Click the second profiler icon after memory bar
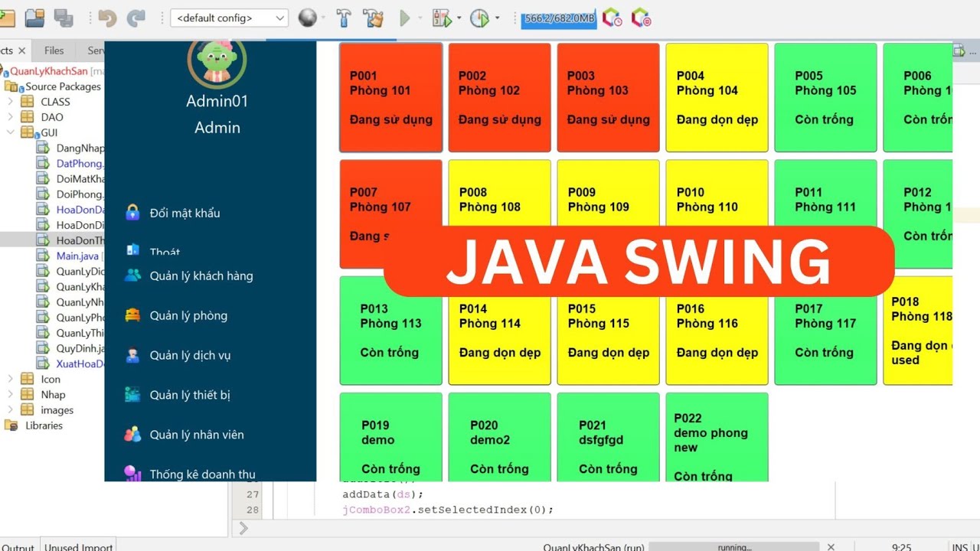This screenshot has height=551, width=980. [x=641, y=18]
